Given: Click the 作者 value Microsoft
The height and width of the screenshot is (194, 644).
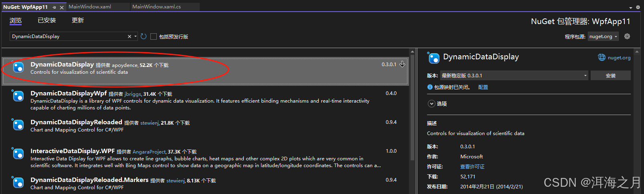Looking at the screenshot, I should 472,157.
